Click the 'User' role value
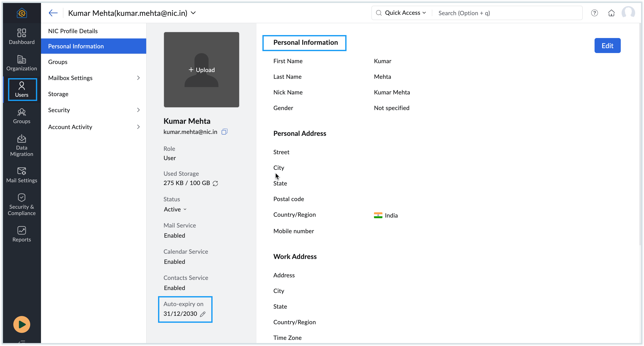The image size is (644, 346). pos(169,158)
